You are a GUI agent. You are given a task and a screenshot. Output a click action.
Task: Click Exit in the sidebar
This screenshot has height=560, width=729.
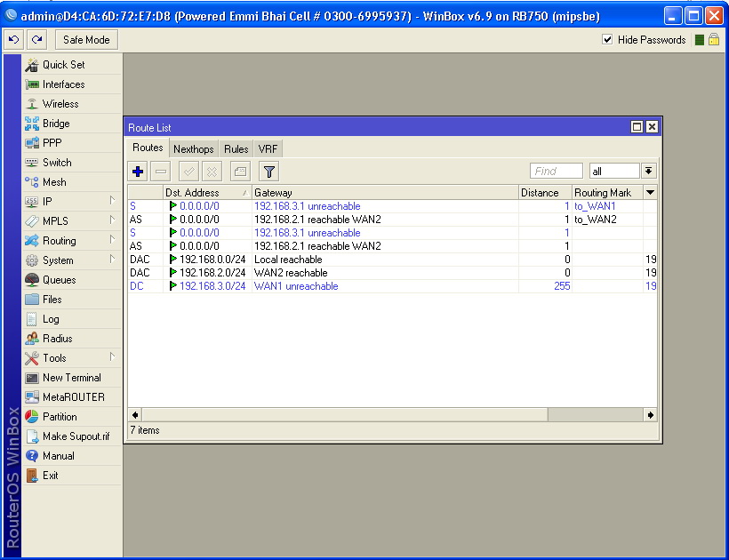point(72,475)
